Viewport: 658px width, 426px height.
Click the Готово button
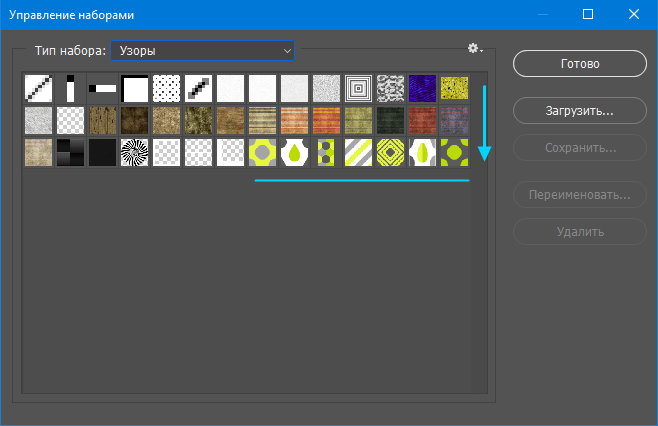[x=580, y=64]
